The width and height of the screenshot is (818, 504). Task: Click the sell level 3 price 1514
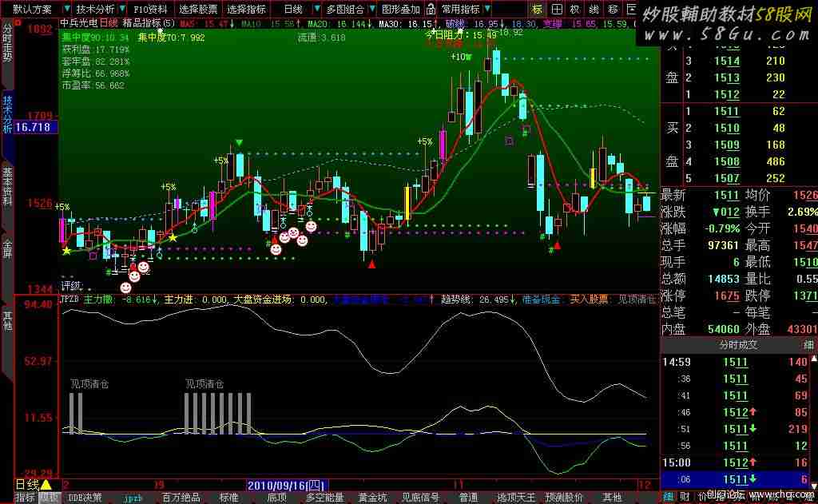pyautogui.click(x=727, y=61)
